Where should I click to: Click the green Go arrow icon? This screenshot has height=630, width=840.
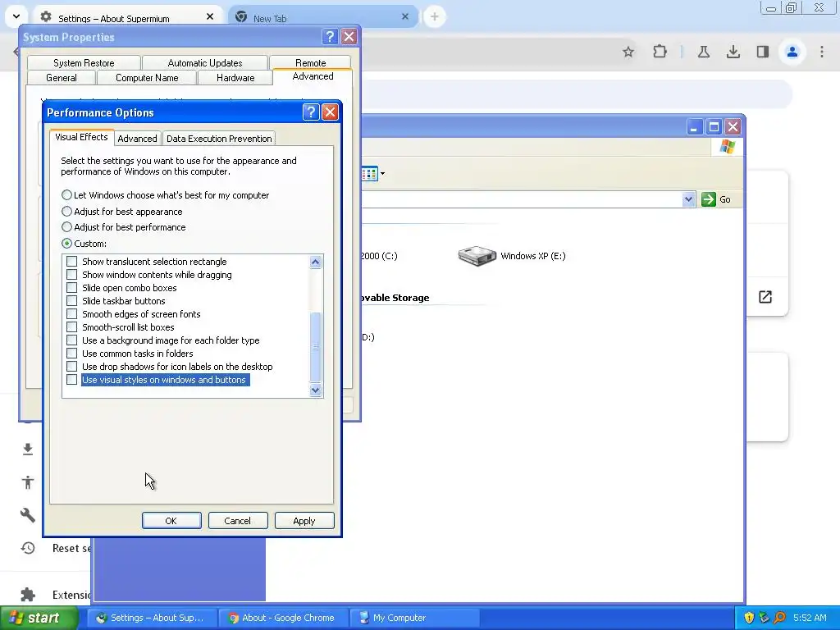point(708,199)
